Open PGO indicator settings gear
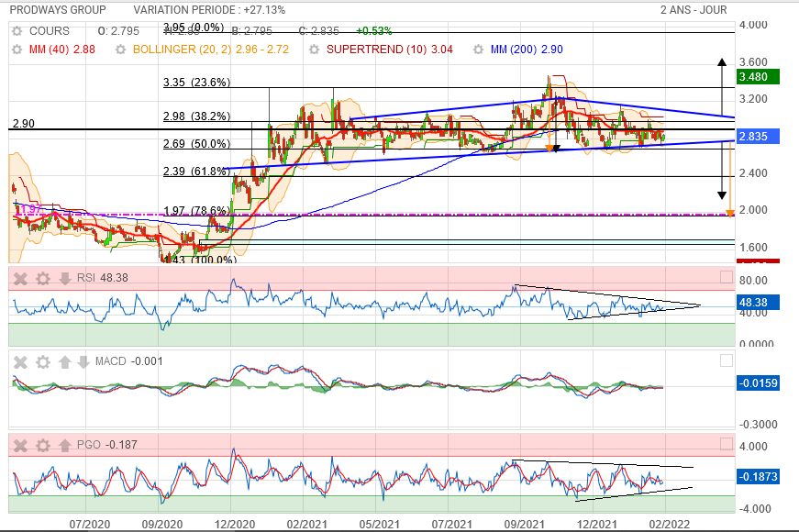 point(43,446)
